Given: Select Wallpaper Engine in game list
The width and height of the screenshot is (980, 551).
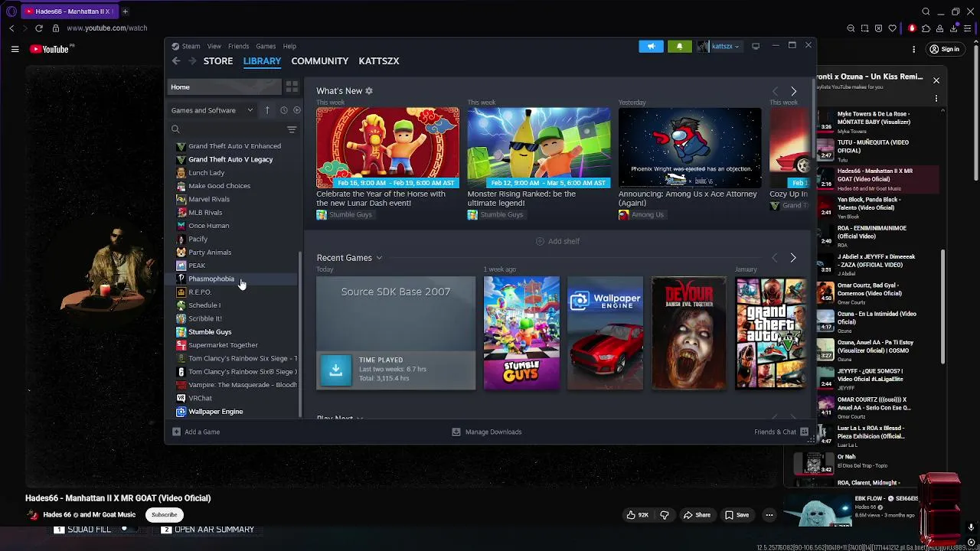Looking at the screenshot, I should coord(233,412).
